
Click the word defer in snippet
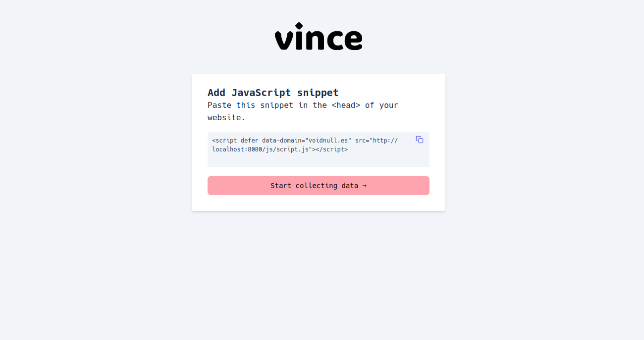click(250, 141)
